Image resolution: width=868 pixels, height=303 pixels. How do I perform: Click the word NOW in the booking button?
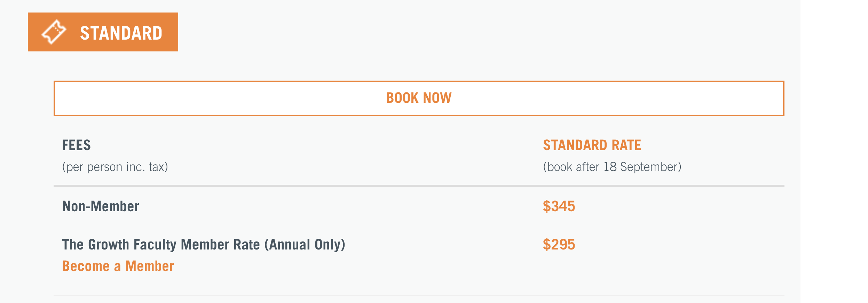pyautogui.click(x=437, y=98)
